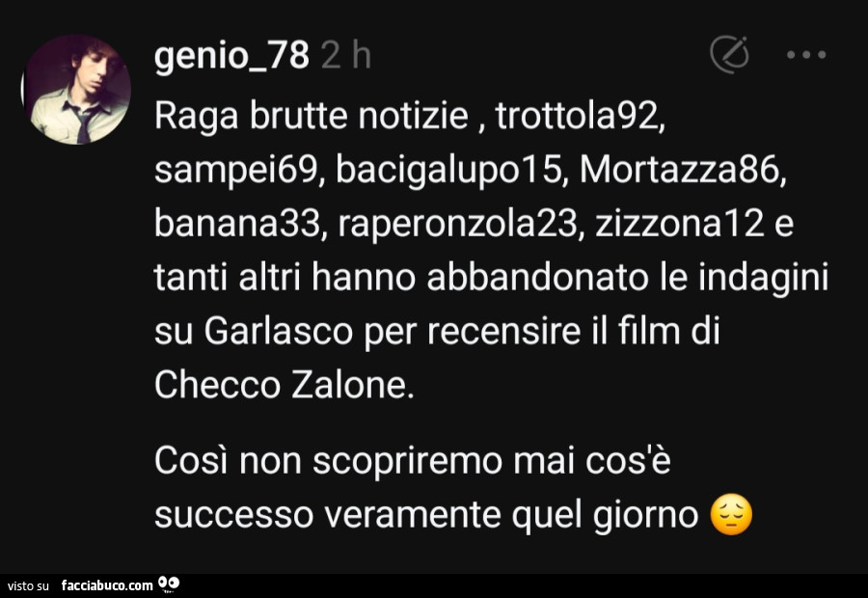Click the name bacigalupo15 in the text
The width and height of the screenshot is (868, 598).
450,171
